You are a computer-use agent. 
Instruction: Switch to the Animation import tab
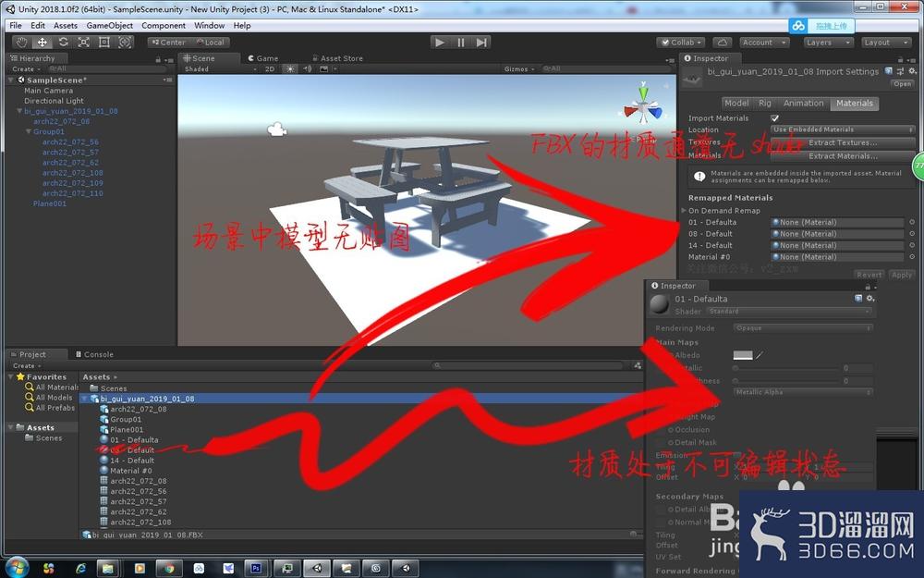point(803,104)
